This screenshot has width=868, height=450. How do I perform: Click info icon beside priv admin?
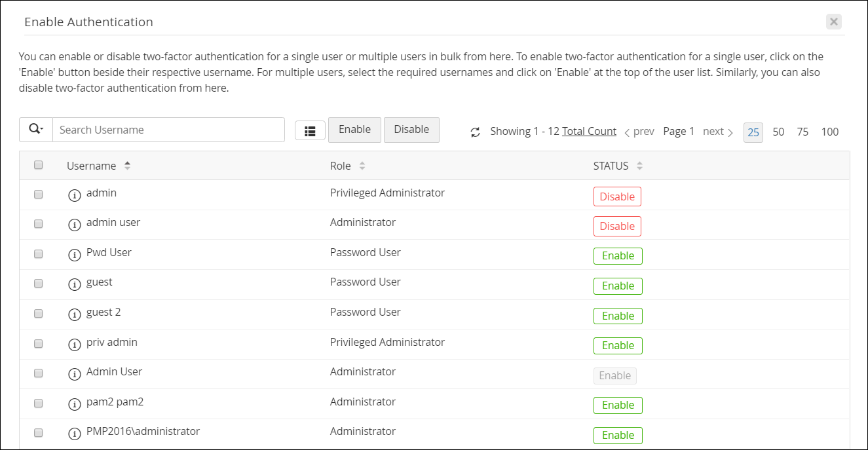click(75, 344)
